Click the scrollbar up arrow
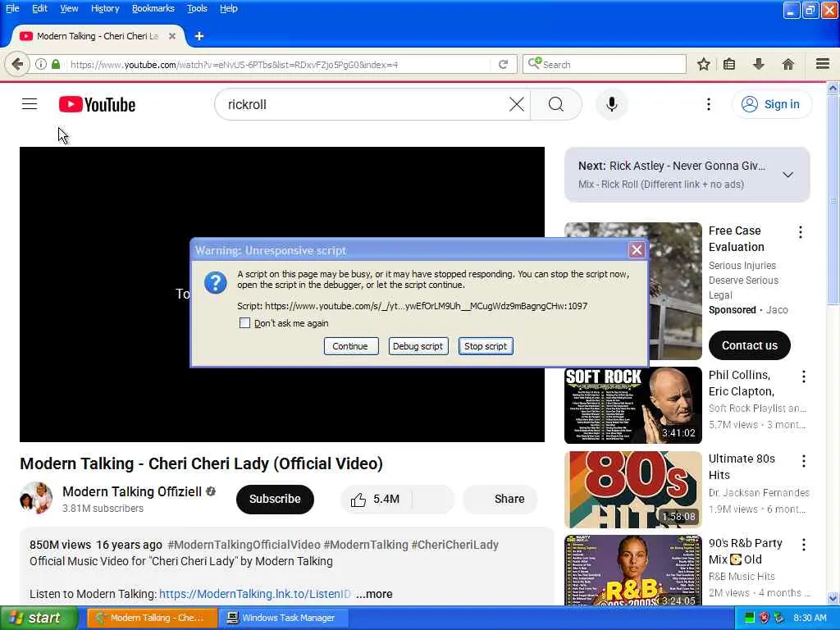The width and height of the screenshot is (840, 630). (x=833, y=89)
